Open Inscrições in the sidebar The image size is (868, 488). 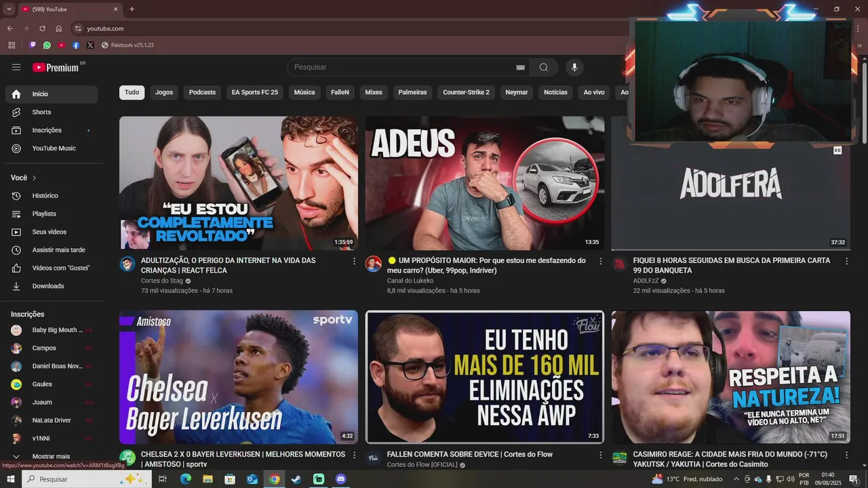tap(52, 130)
